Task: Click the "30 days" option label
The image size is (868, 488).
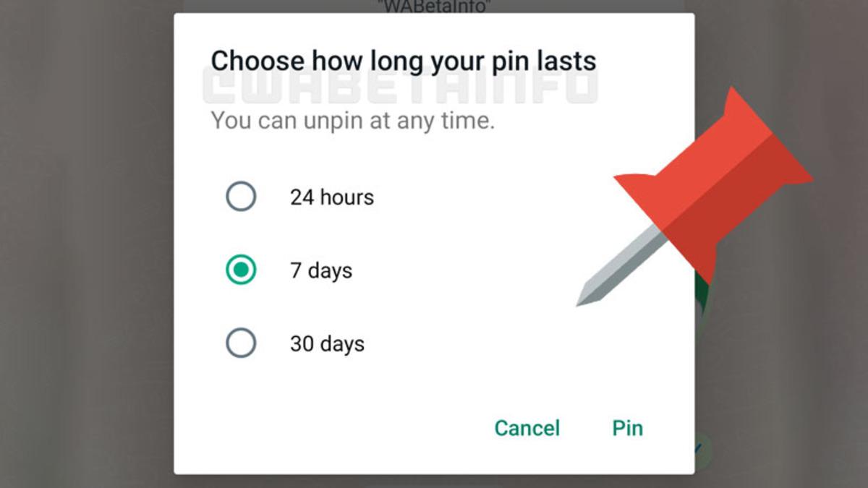Action: tap(327, 344)
